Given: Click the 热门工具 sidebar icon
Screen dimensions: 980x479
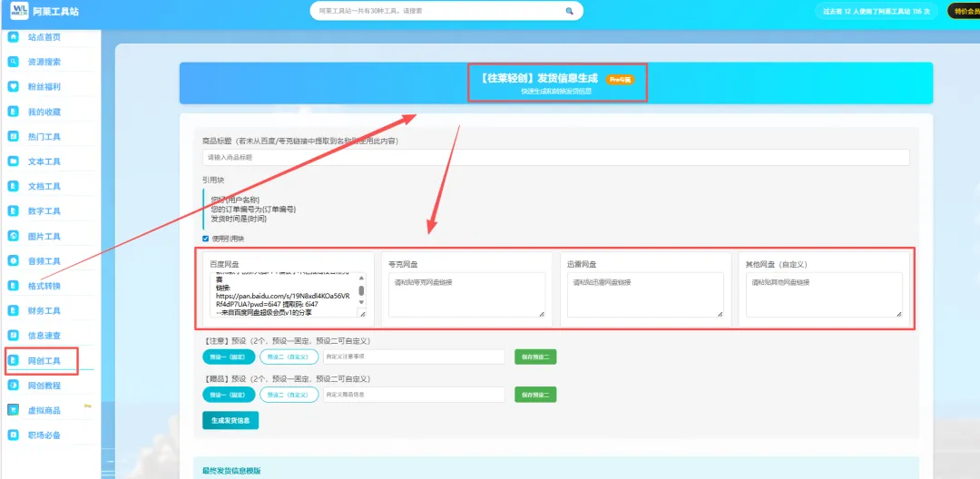Looking at the screenshot, I should 13,136.
